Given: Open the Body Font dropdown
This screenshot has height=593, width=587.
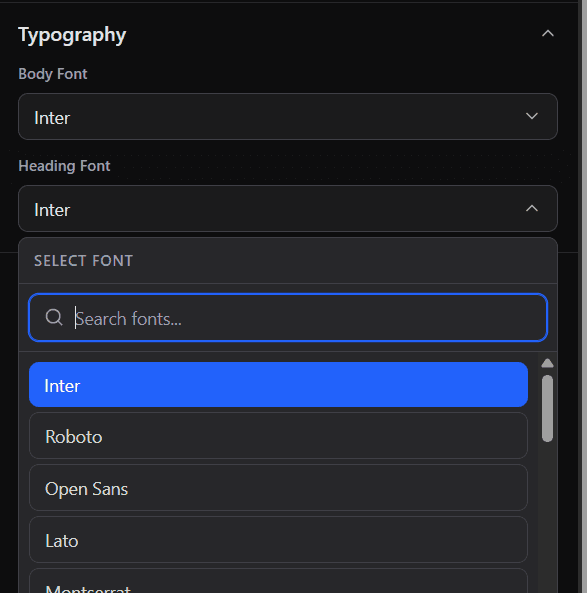Looking at the screenshot, I should pos(288,116).
